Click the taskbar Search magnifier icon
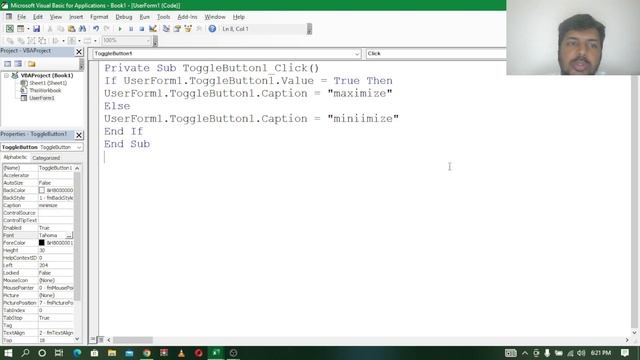The height and width of the screenshot is (360, 640). point(25,353)
